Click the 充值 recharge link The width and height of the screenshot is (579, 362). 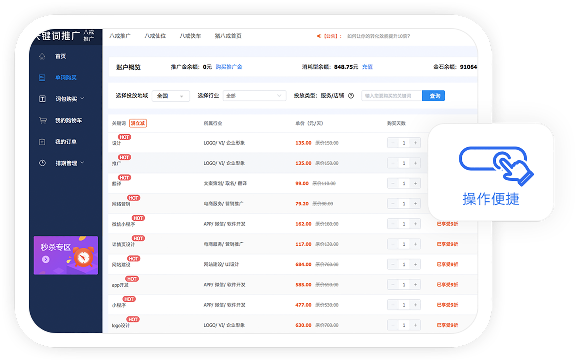pos(367,67)
